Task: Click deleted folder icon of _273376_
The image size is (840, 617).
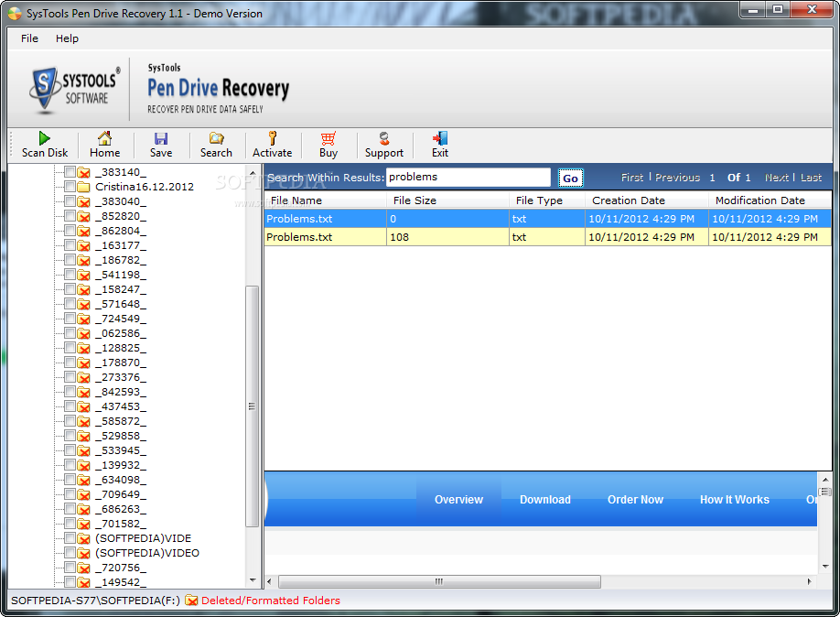Action: pos(83,377)
